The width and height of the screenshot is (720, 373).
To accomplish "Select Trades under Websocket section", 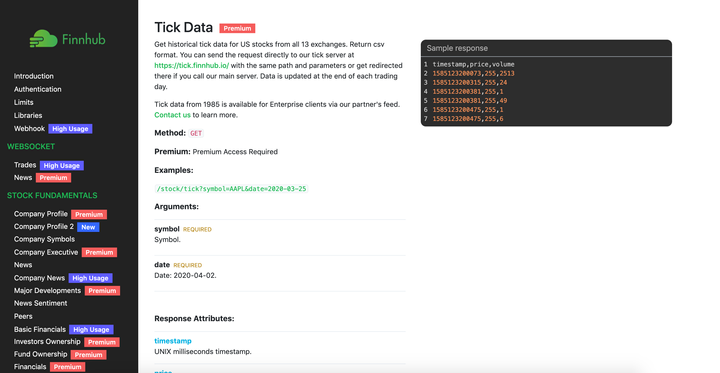I will [x=25, y=165].
